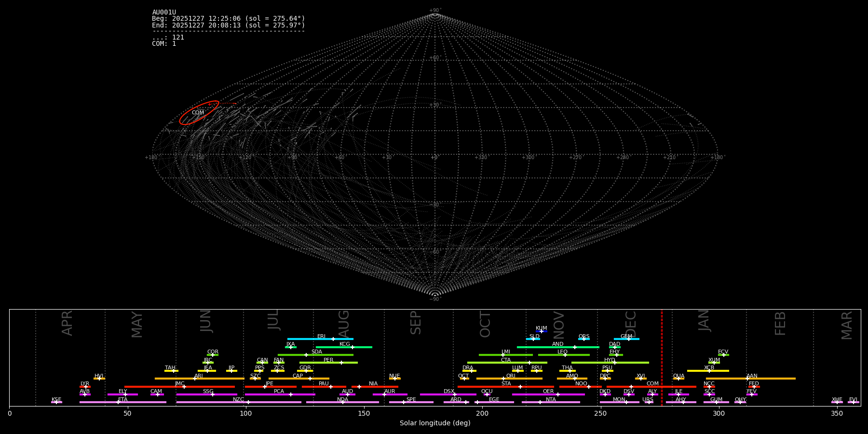868x434 pixels.
Task: Click the PER shower activity bar
Action: coord(328,363)
